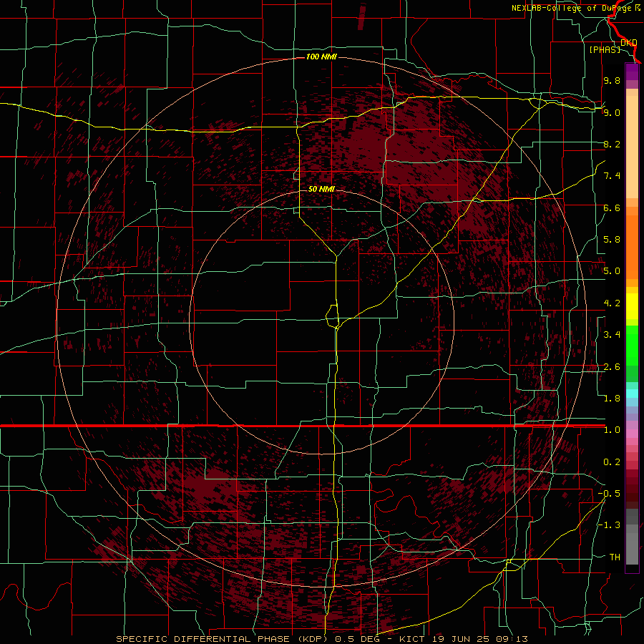
Task: Click the -1.3 value on color scale
Action: [x=609, y=525]
